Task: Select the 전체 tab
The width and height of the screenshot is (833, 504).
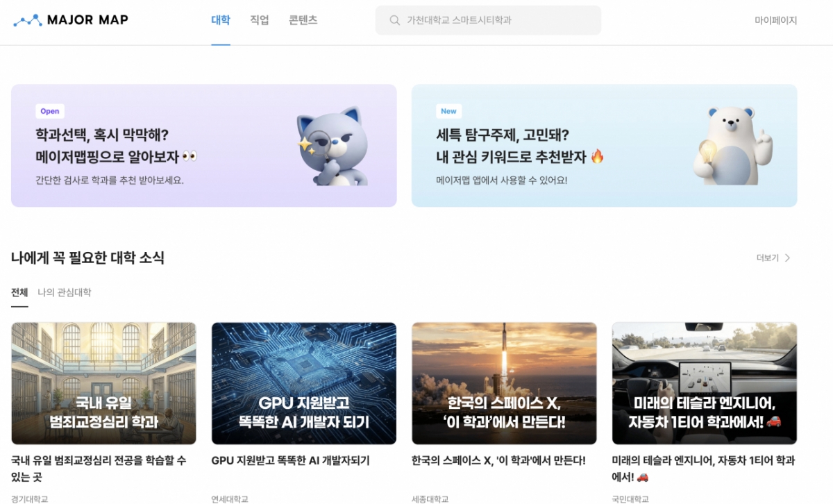Action: point(19,292)
